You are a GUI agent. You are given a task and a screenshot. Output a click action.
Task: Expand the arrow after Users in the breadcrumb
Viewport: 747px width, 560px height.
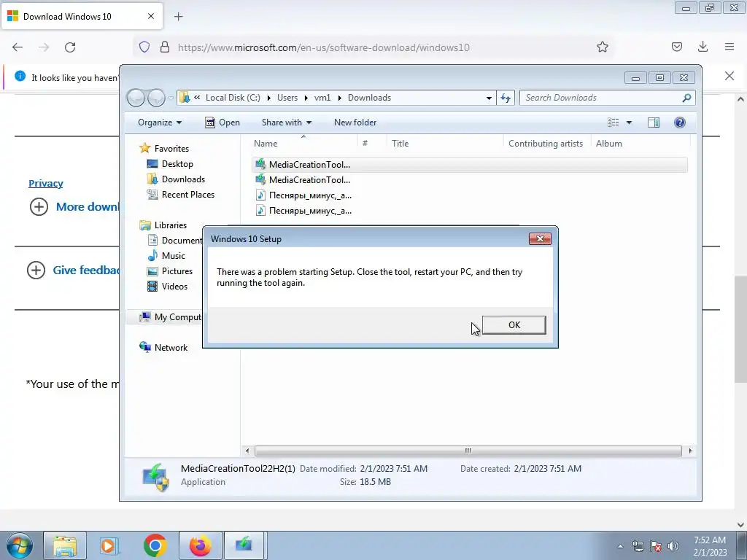pyautogui.click(x=306, y=98)
